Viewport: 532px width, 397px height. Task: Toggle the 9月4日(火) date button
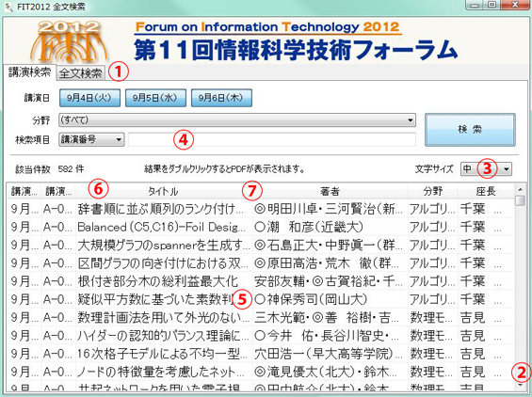(89, 98)
